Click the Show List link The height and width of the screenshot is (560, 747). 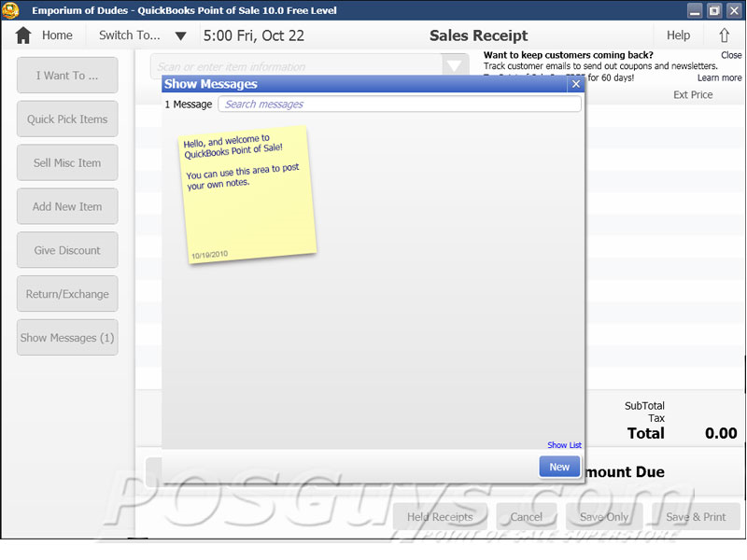(x=564, y=445)
